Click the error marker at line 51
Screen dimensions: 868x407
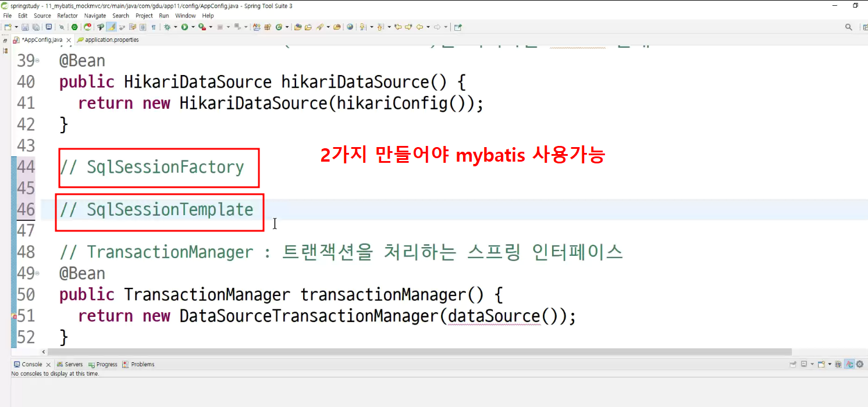[x=14, y=316]
